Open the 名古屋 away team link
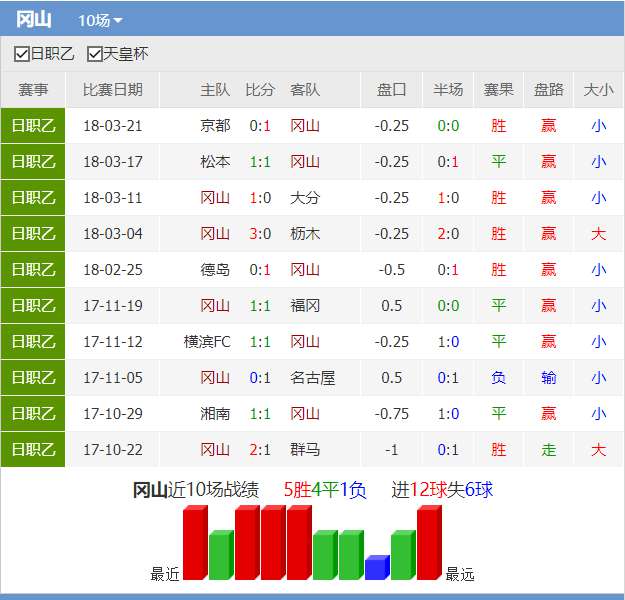 [x=312, y=378]
